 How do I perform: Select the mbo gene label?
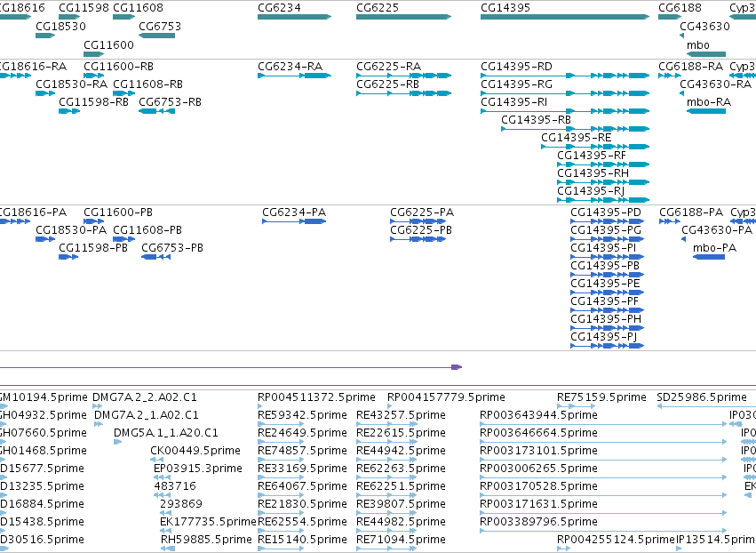[698, 44]
